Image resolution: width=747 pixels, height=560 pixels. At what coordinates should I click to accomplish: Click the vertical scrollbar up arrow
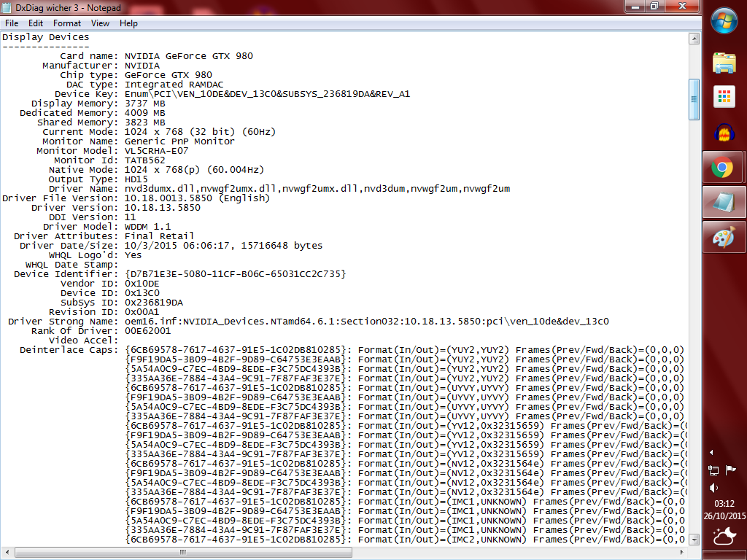694,39
